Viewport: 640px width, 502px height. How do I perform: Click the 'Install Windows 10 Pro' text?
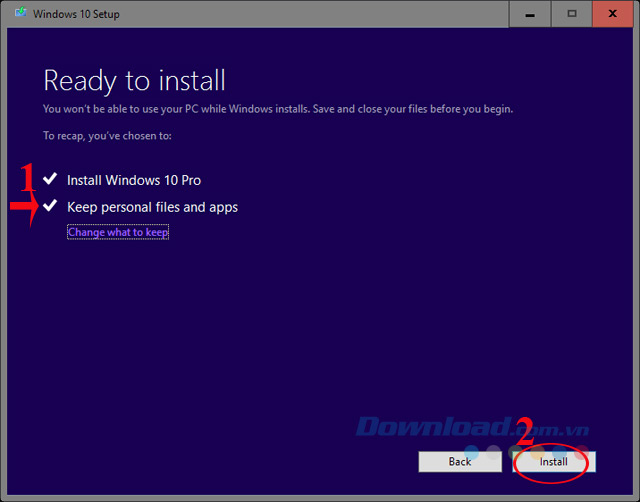(134, 180)
